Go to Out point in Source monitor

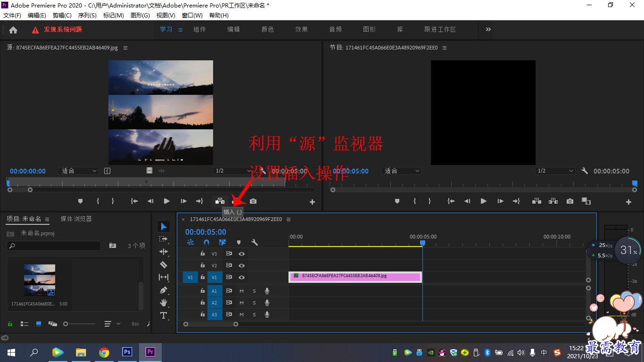(x=199, y=201)
